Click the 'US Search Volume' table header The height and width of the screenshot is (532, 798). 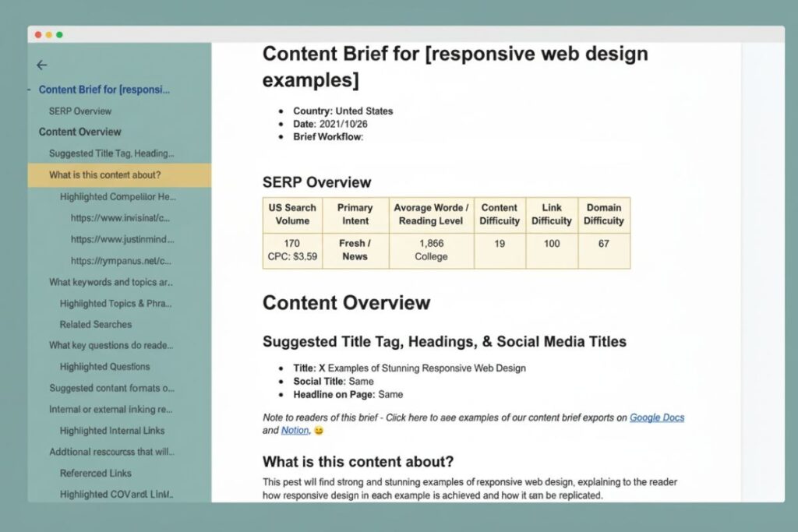(x=291, y=214)
